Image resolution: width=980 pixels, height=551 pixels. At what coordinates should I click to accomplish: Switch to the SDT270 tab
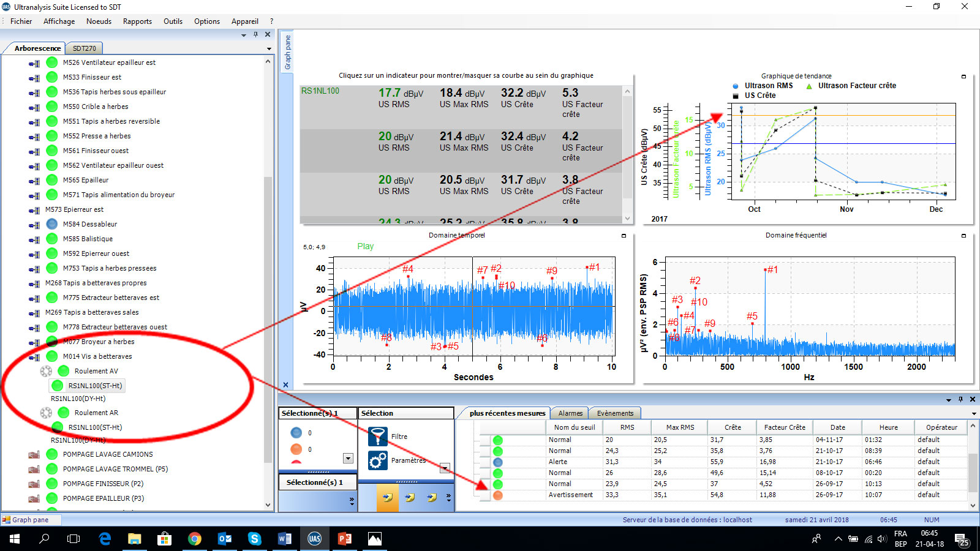(x=85, y=48)
